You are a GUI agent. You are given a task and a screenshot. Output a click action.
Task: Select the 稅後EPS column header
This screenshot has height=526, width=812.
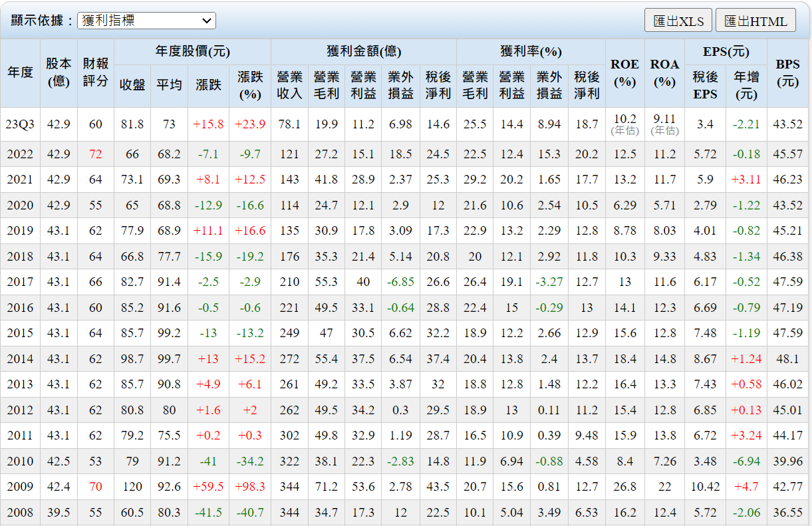coord(705,85)
